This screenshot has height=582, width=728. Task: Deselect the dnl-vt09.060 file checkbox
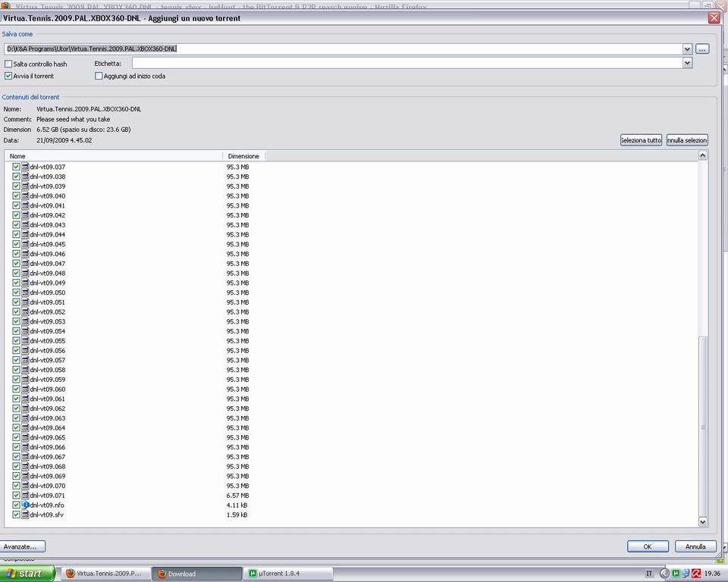pos(17,389)
